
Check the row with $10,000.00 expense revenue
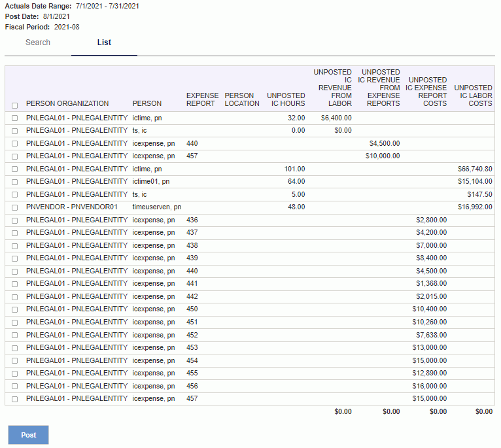[14, 156]
